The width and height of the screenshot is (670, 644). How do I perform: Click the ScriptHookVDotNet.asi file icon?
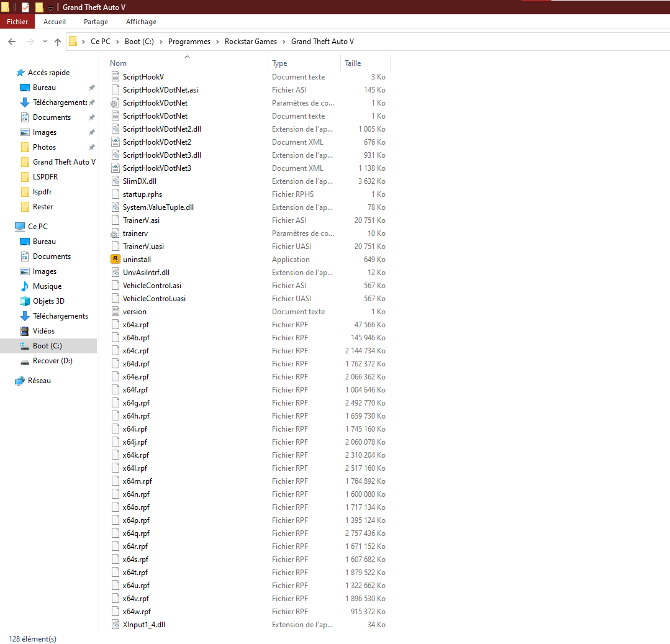pyautogui.click(x=115, y=90)
